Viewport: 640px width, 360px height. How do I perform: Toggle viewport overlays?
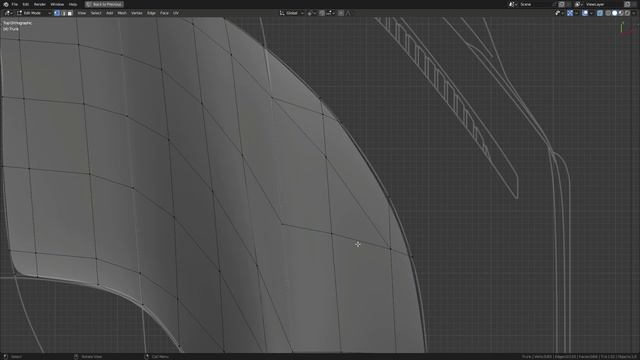585,13
